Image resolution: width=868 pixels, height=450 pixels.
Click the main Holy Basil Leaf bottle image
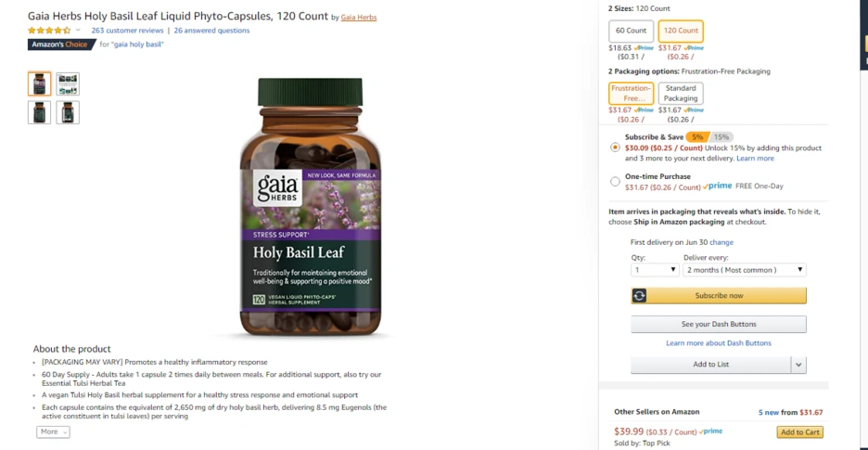point(311,207)
